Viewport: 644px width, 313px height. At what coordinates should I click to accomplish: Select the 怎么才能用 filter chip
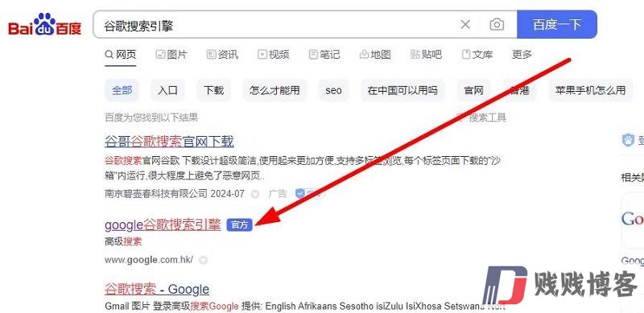coord(275,90)
